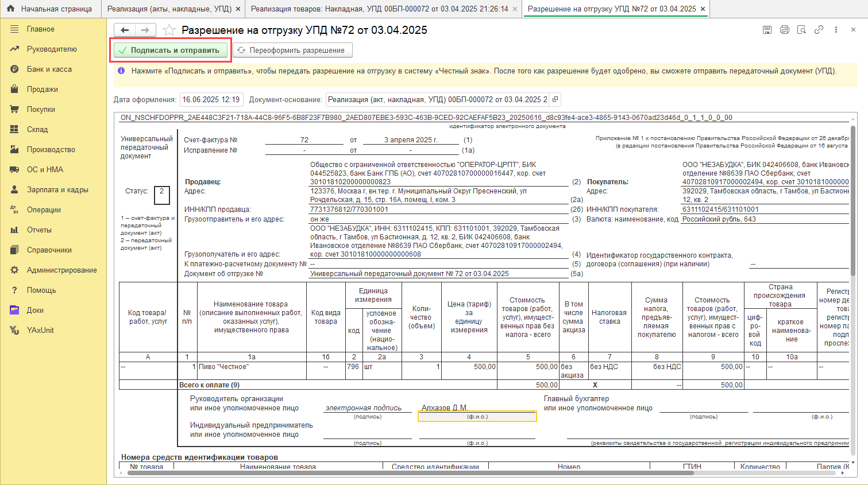This screenshot has width=868, height=485.
Task: Open Руководителю section icon
Action: coord(14,49)
